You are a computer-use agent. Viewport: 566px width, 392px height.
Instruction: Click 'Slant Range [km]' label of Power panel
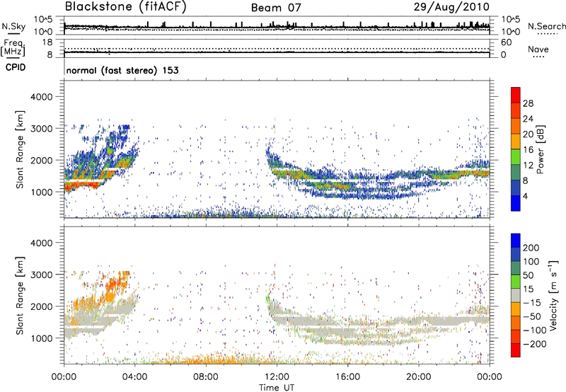20,150
